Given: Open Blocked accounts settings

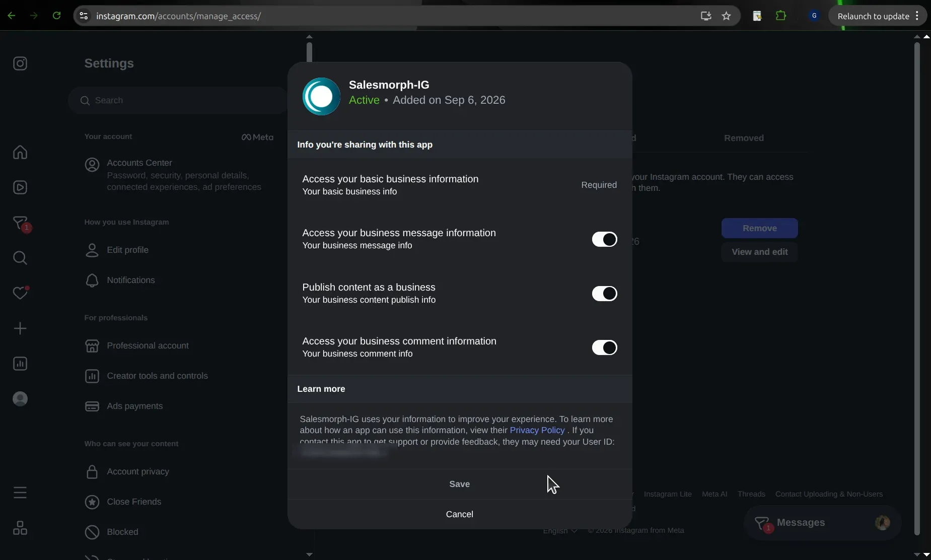Looking at the screenshot, I should pos(179,532).
